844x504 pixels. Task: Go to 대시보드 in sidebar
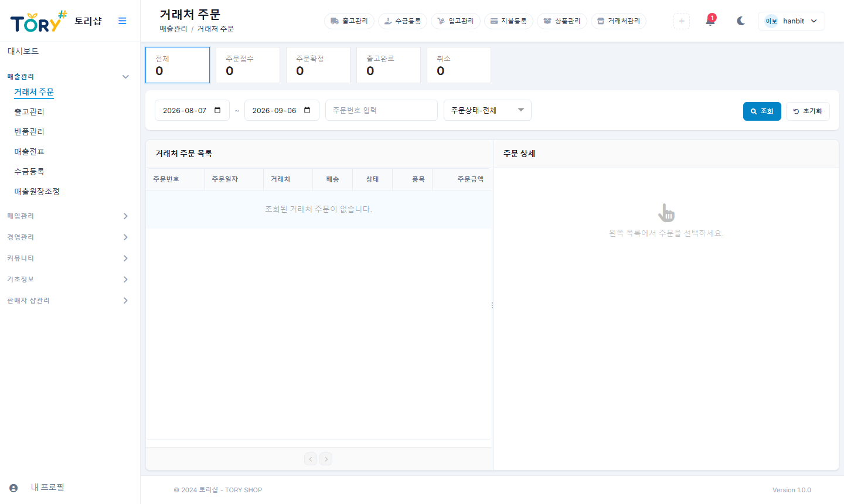[23, 51]
